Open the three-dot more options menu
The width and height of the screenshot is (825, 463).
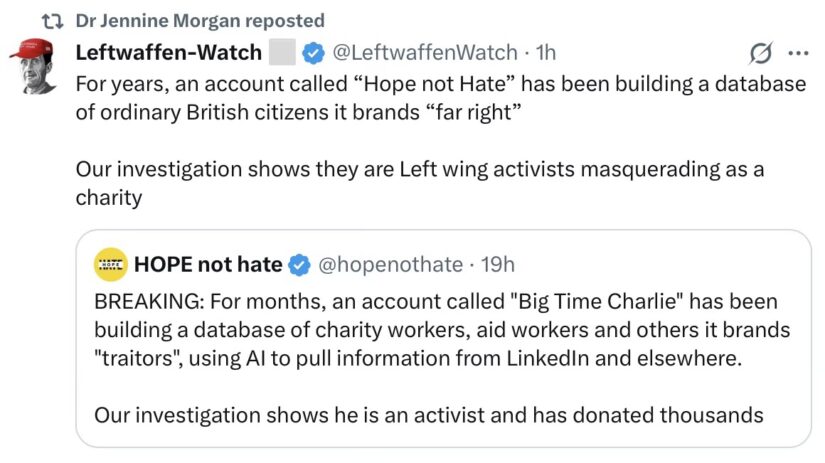[x=798, y=53]
